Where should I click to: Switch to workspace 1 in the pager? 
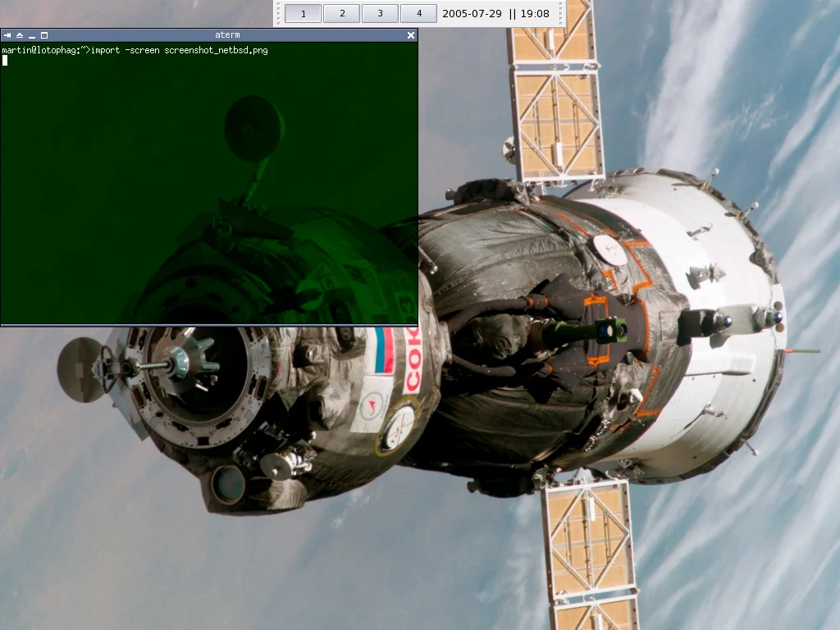[x=304, y=13]
